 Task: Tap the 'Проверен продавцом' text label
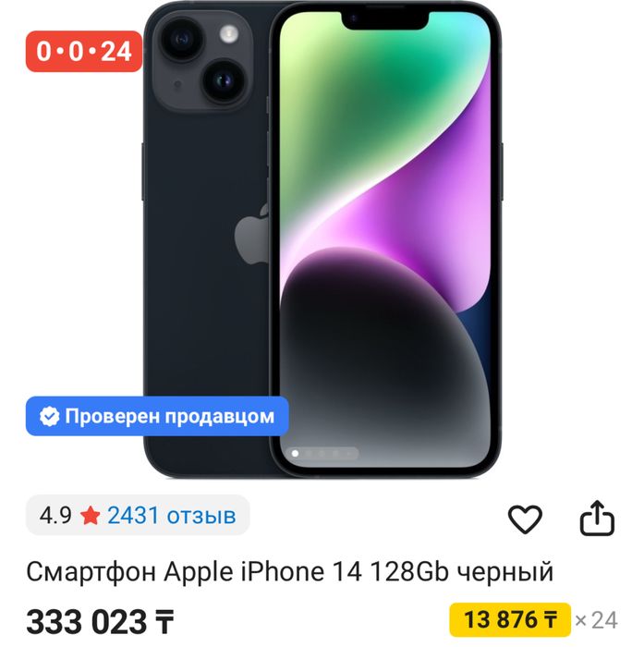[170, 416]
